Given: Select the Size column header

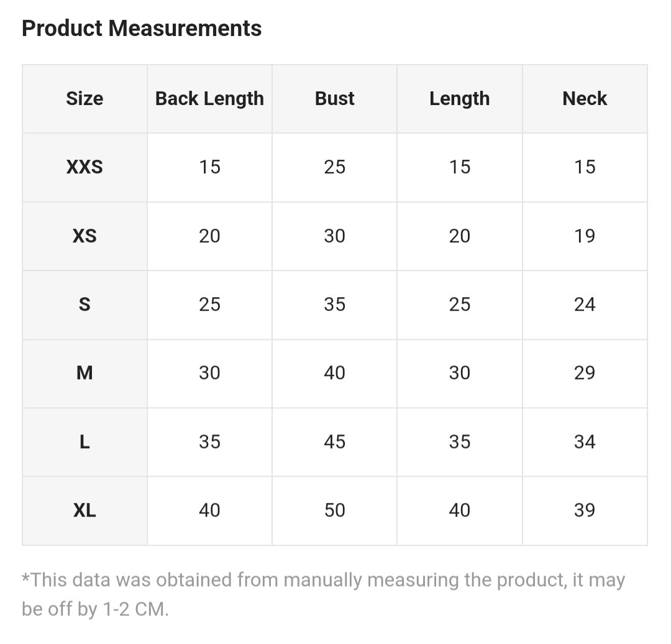Looking at the screenshot, I should coord(84,99).
